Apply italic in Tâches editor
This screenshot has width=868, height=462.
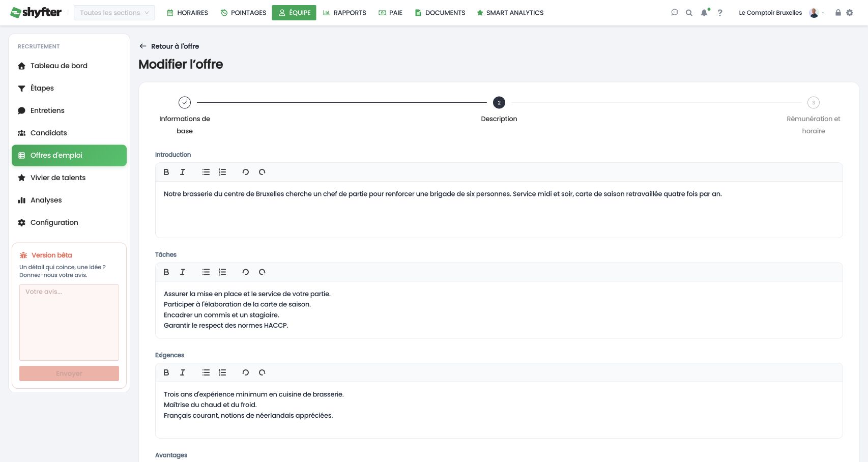pyautogui.click(x=183, y=272)
